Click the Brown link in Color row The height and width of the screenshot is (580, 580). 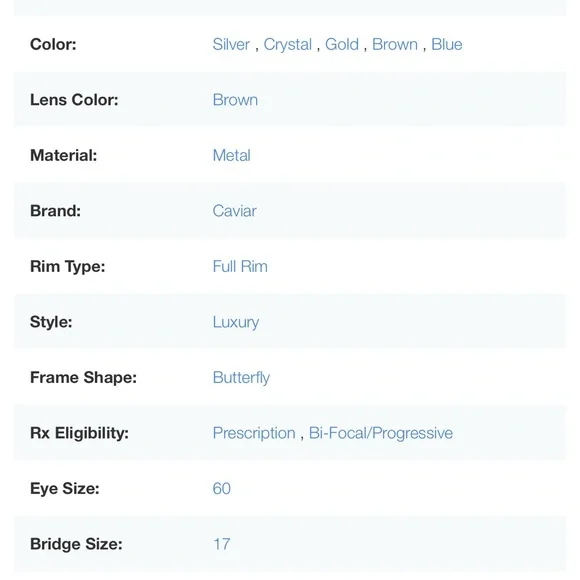[x=395, y=44]
